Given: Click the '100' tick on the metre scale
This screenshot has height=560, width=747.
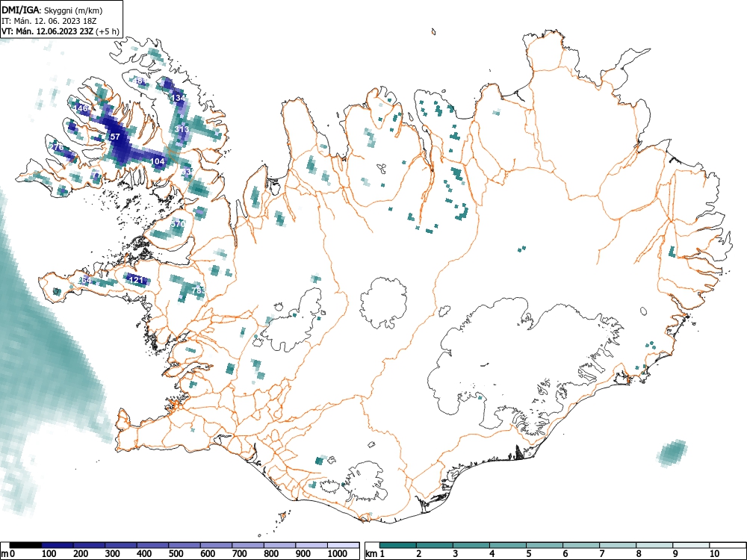Looking at the screenshot, I should pyautogui.click(x=49, y=554).
